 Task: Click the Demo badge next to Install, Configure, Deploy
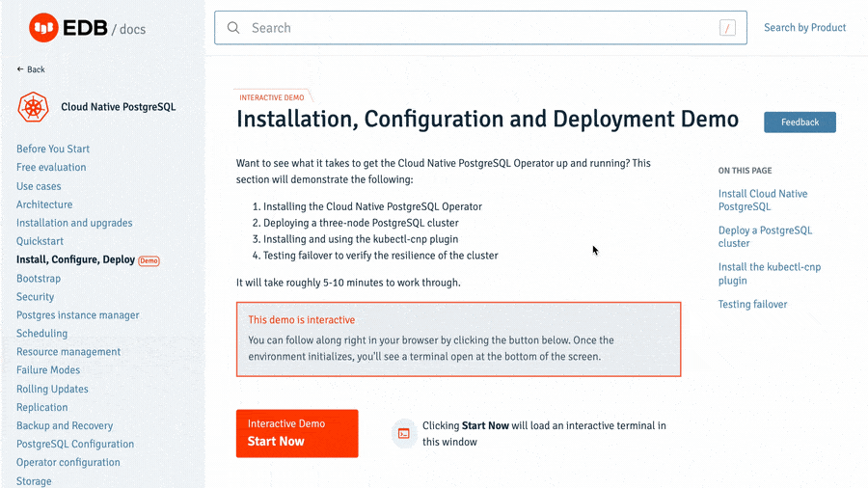[x=149, y=260]
